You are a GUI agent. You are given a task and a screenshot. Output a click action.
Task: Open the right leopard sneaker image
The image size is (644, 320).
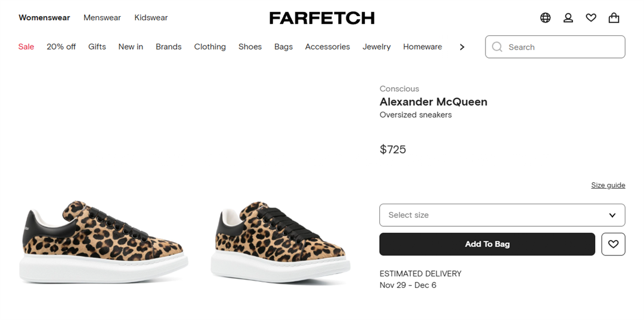(280, 242)
